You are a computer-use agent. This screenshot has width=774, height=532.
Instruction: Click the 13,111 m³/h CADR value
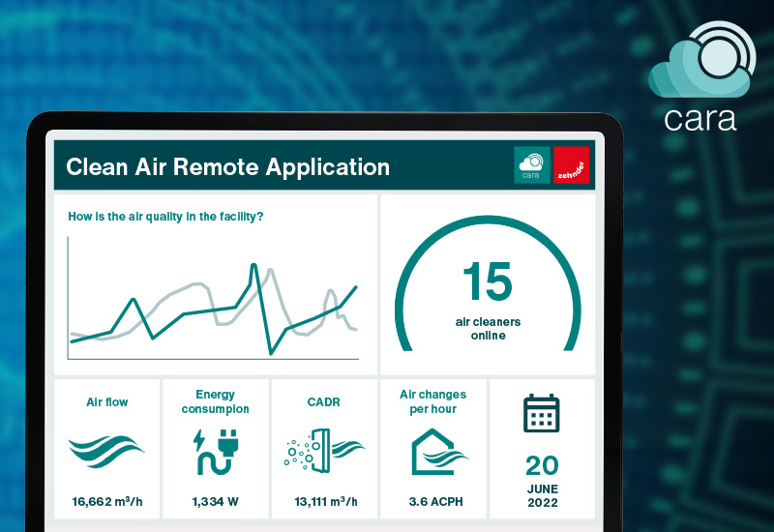pyautogui.click(x=324, y=501)
